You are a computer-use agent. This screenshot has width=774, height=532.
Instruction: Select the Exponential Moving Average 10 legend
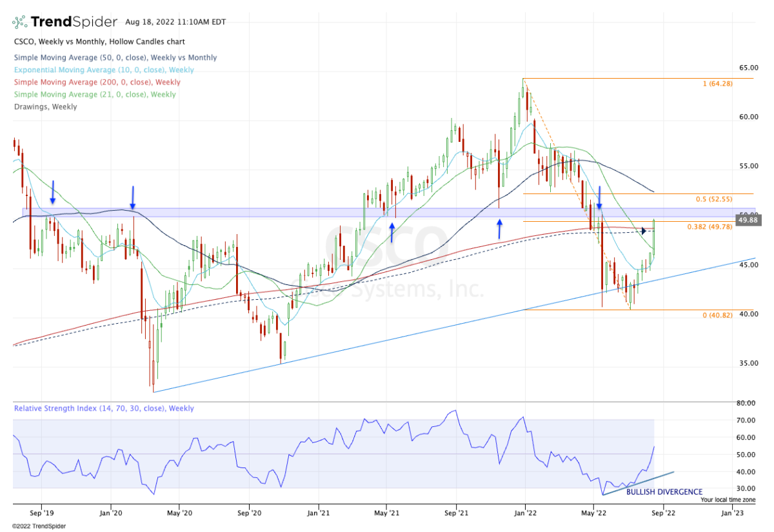pyautogui.click(x=103, y=70)
